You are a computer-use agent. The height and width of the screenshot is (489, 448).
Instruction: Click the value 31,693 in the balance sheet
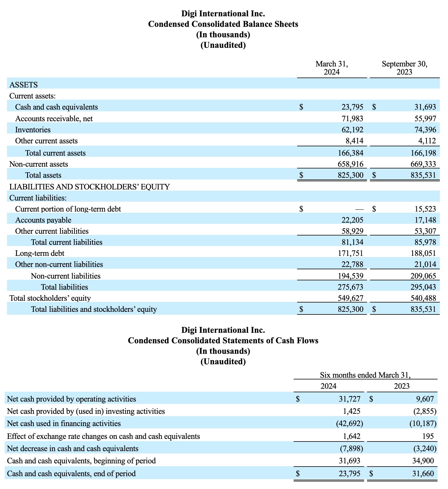425,107
